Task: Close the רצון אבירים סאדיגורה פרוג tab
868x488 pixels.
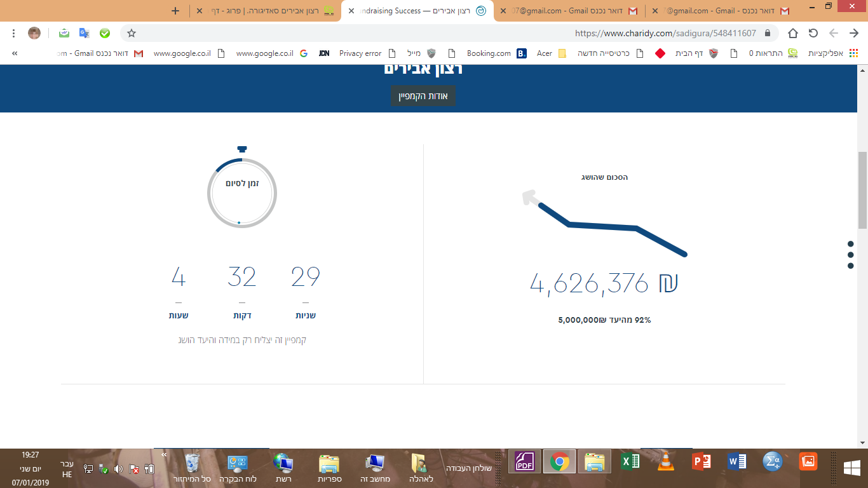Action: pos(200,11)
